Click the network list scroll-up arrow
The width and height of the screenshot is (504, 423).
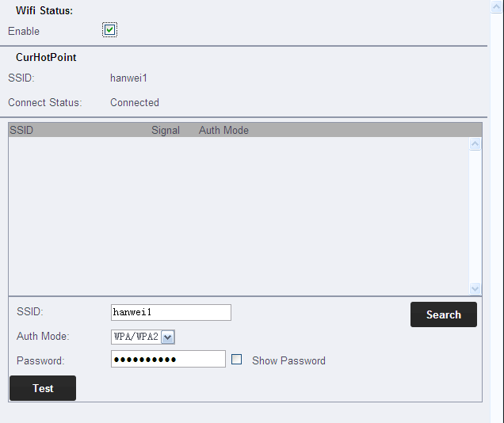coord(475,144)
